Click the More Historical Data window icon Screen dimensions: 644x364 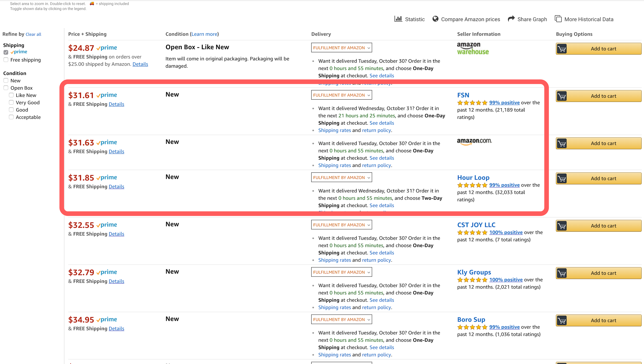pyautogui.click(x=558, y=19)
